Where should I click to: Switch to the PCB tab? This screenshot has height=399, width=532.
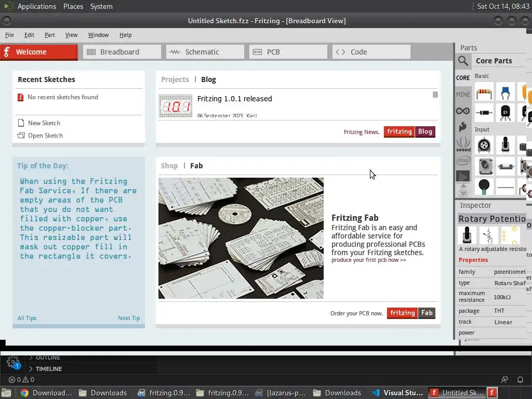pyautogui.click(x=288, y=52)
